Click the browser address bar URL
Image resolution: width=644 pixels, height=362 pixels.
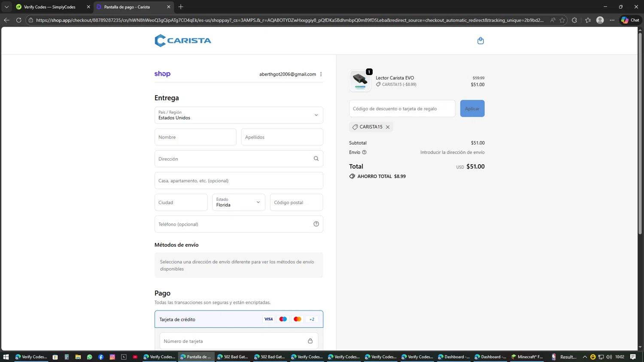click(x=290, y=20)
